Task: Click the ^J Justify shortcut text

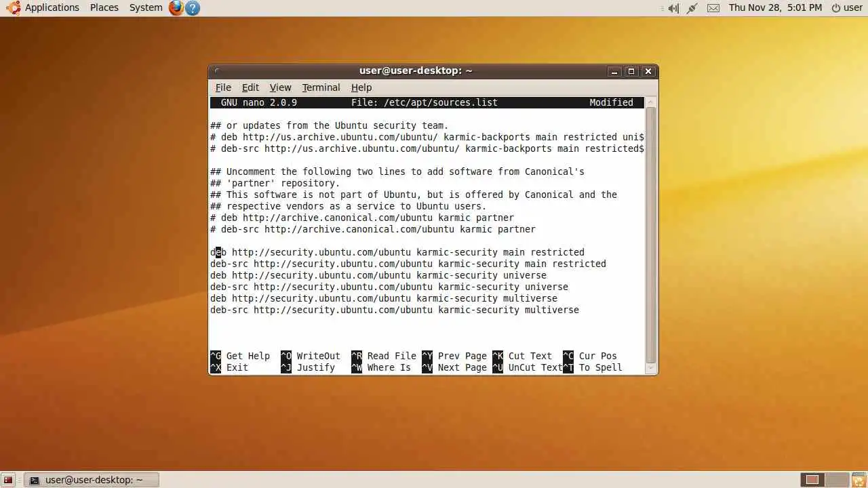Action: pyautogui.click(x=308, y=367)
